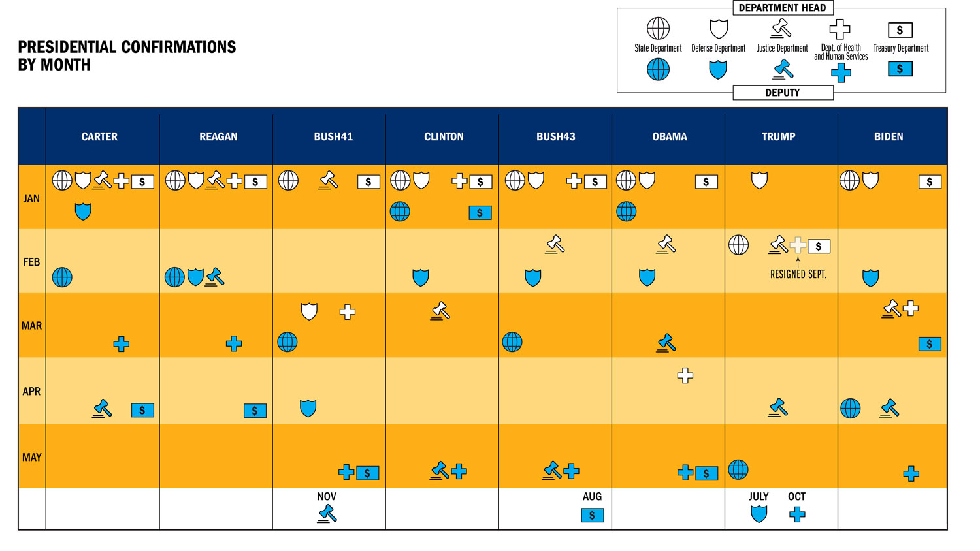This screenshot has width=980, height=551.
Task: Click the CARTER column header
Action: click(99, 136)
